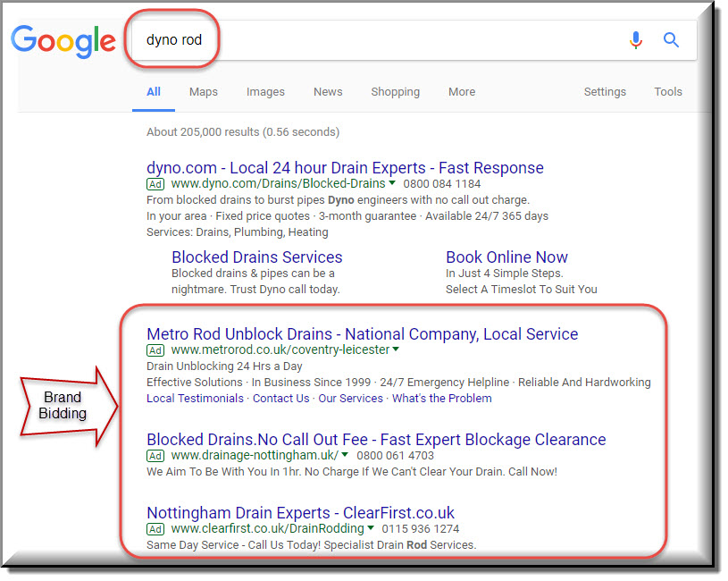
Task: Click phone number 0800 061 4703
Action: pyautogui.click(x=395, y=456)
